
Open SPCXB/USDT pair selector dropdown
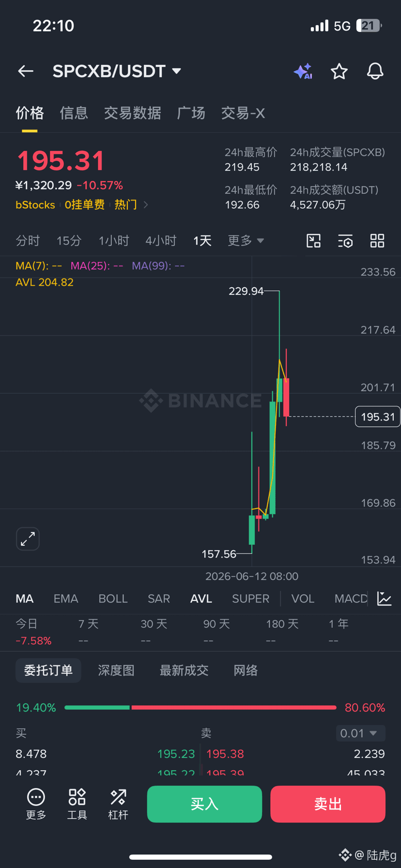tap(117, 71)
